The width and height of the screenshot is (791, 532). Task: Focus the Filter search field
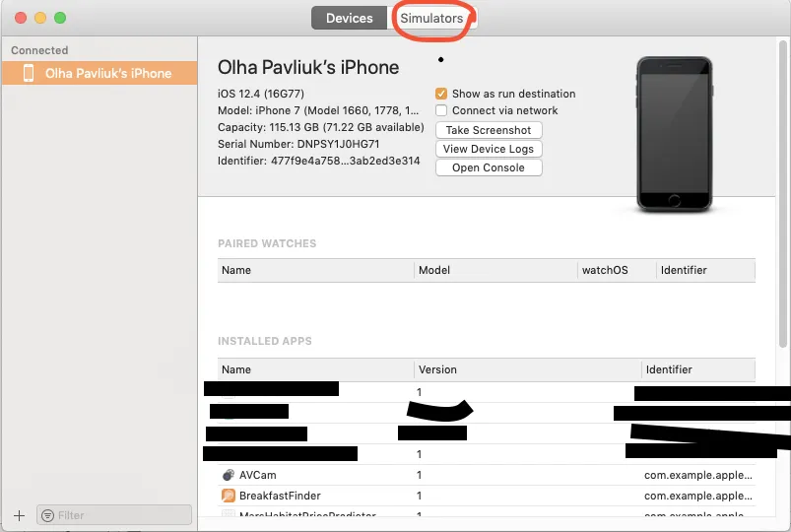114,515
